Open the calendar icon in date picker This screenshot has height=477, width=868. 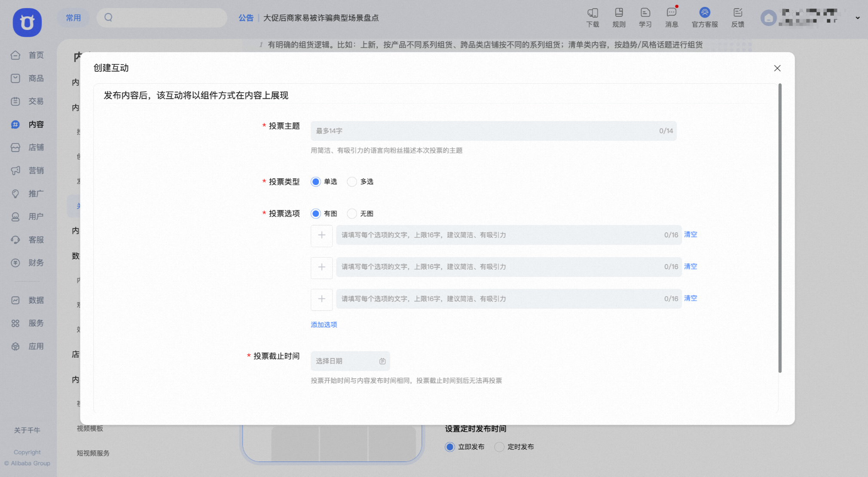382,361
